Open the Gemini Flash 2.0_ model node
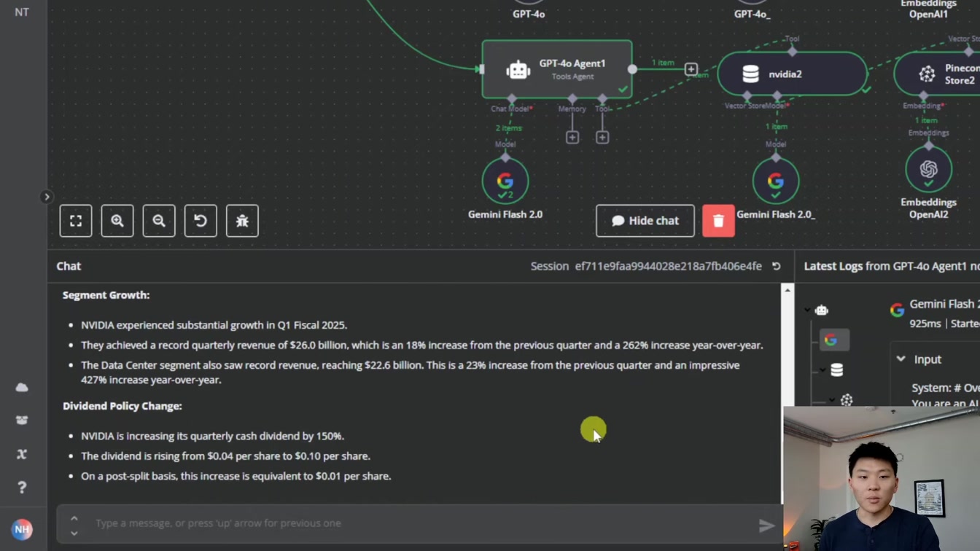Screen dimensions: 980x551 pyautogui.click(x=776, y=181)
